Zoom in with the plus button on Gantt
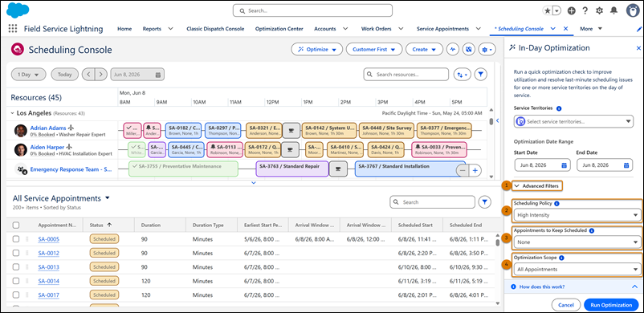The image size is (644, 313). point(475,170)
